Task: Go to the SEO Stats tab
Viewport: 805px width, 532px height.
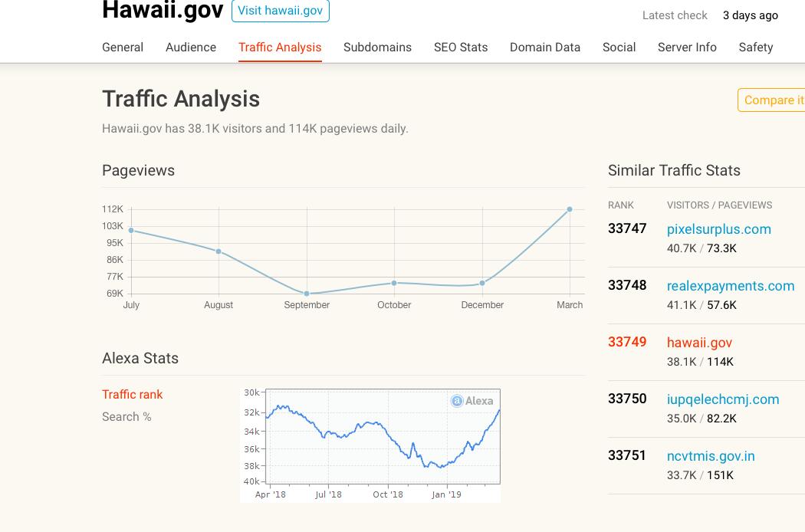Action: pyautogui.click(x=461, y=48)
